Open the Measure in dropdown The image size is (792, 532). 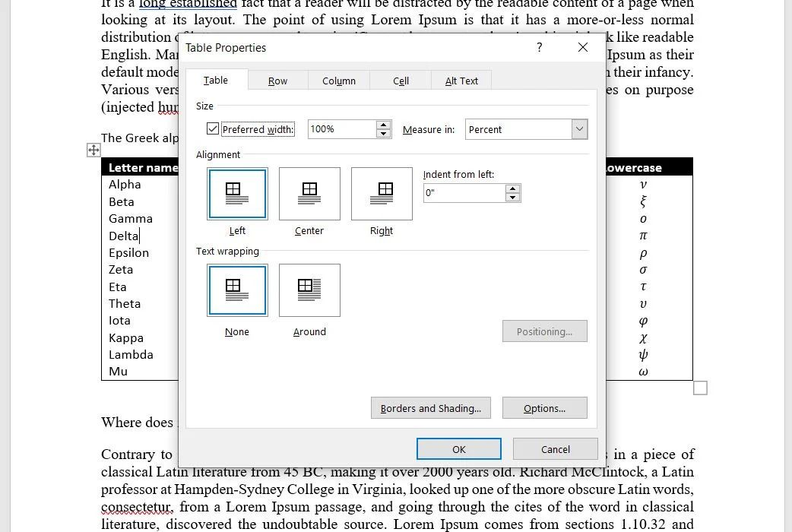[579, 129]
